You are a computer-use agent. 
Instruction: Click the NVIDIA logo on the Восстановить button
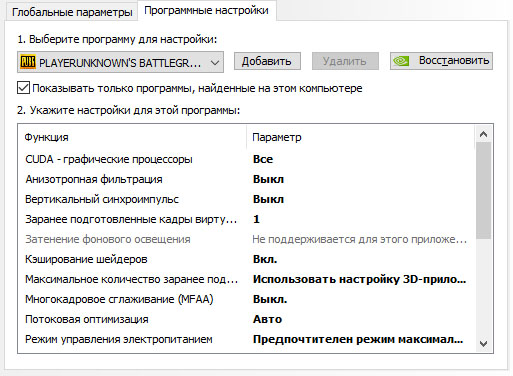[x=401, y=61]
